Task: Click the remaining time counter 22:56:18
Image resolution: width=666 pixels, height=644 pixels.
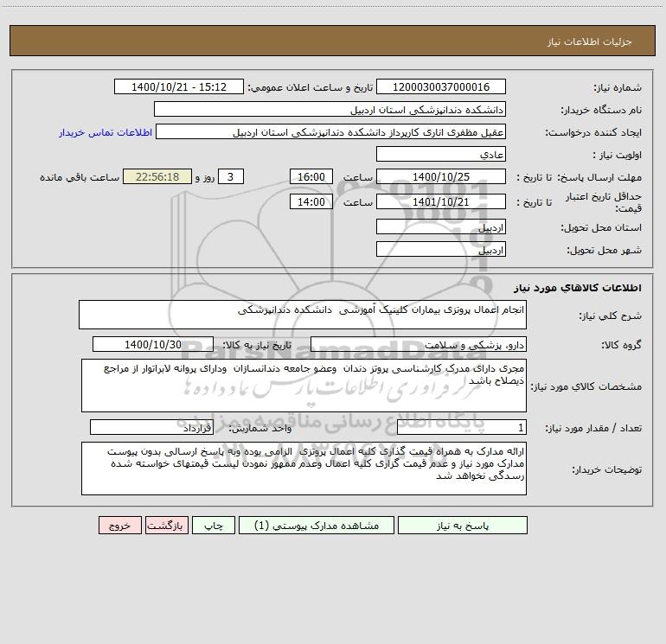Action: [157, 176]
